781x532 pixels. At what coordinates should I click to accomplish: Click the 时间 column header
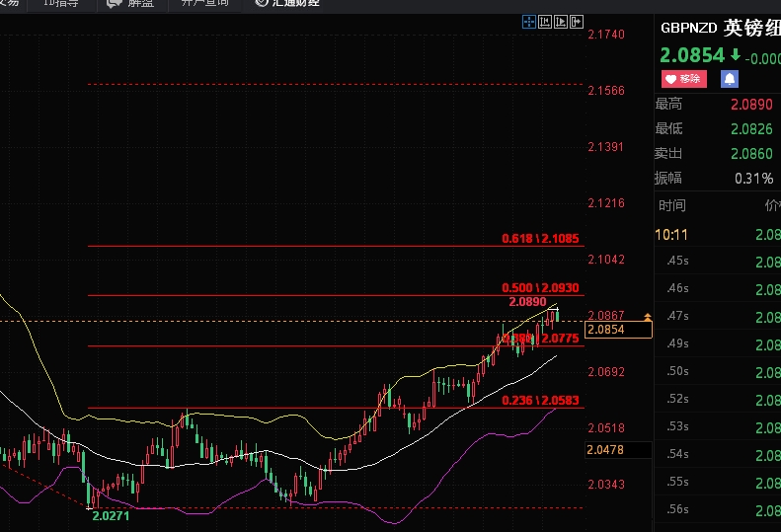672,205
